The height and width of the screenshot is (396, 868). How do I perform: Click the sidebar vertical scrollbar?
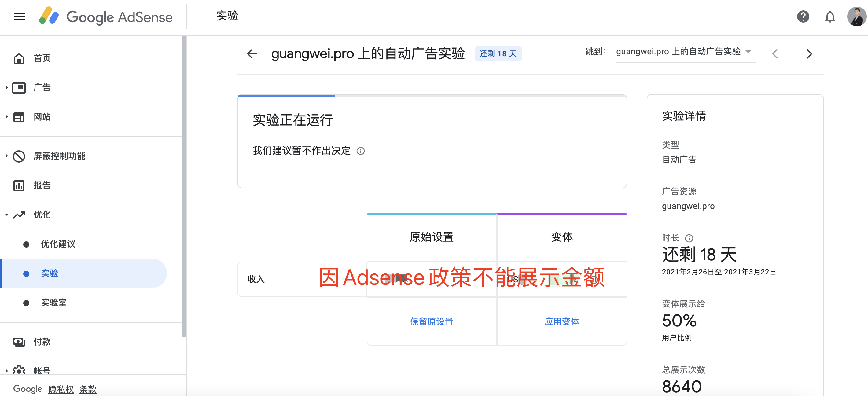coord(184,187)
